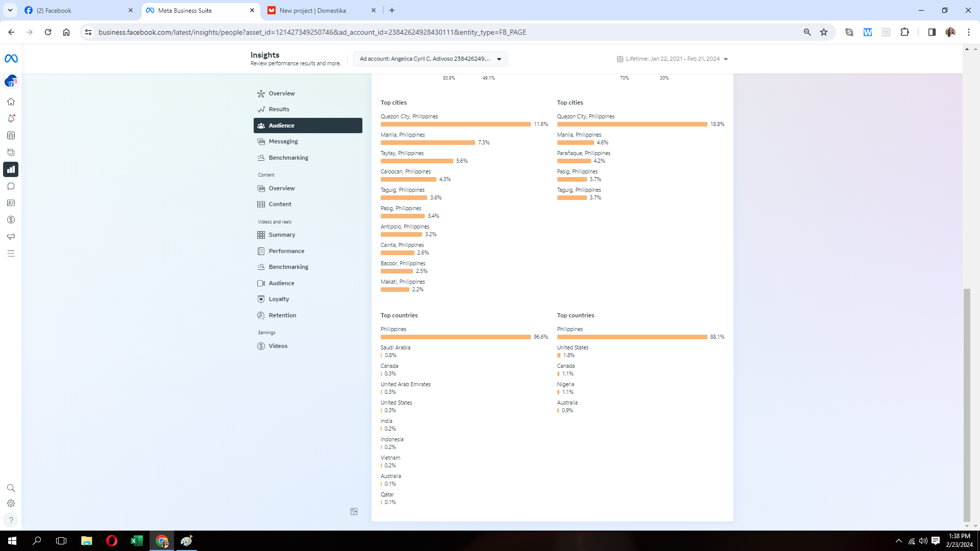Click Nigeria country label
The width and height of the screenshot is (980, 551).
[x=566, y=384]
